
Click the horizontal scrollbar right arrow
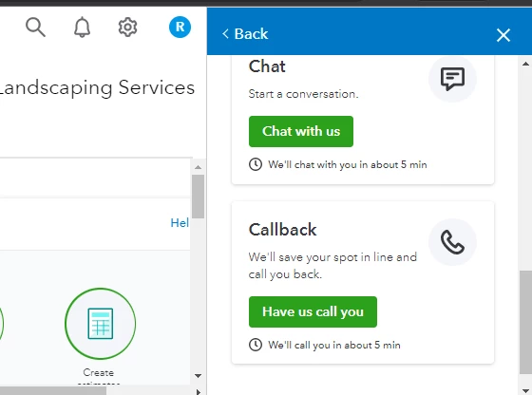point(199,391)
